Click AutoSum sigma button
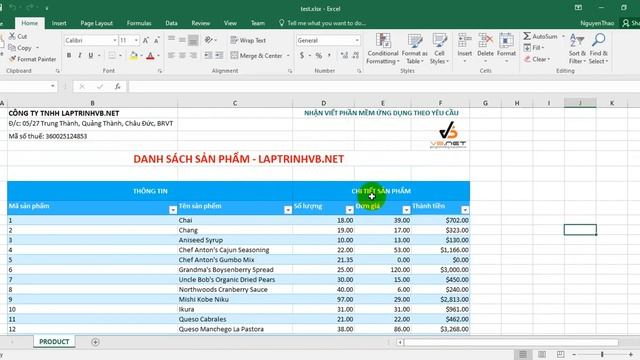This screenshot has height=360, width=640. click(x=540, y=36)
